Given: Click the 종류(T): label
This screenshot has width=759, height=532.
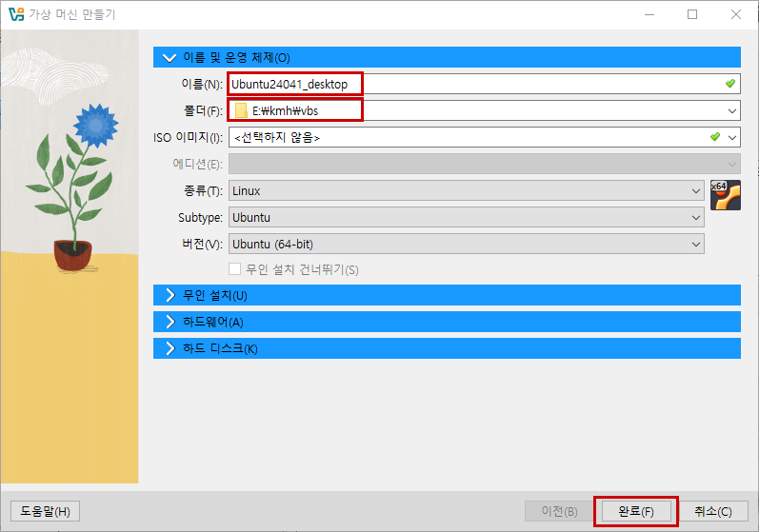Looking at the screenshot, I should (203, 190).
